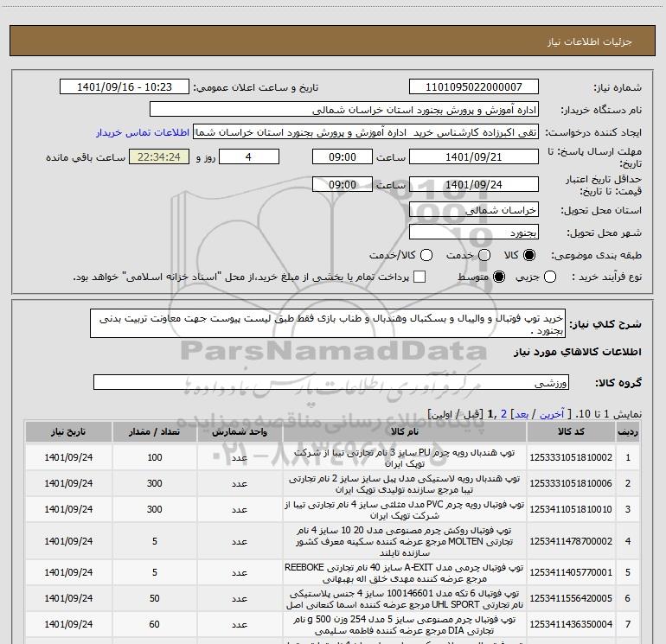
Task: Click the response deadline date 1401/09/21
Action: point(474,156)
